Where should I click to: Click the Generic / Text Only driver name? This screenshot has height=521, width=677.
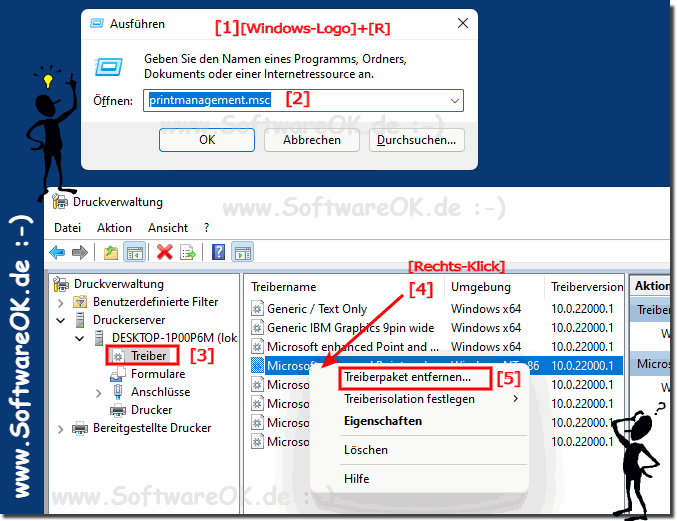coord(317,309)
